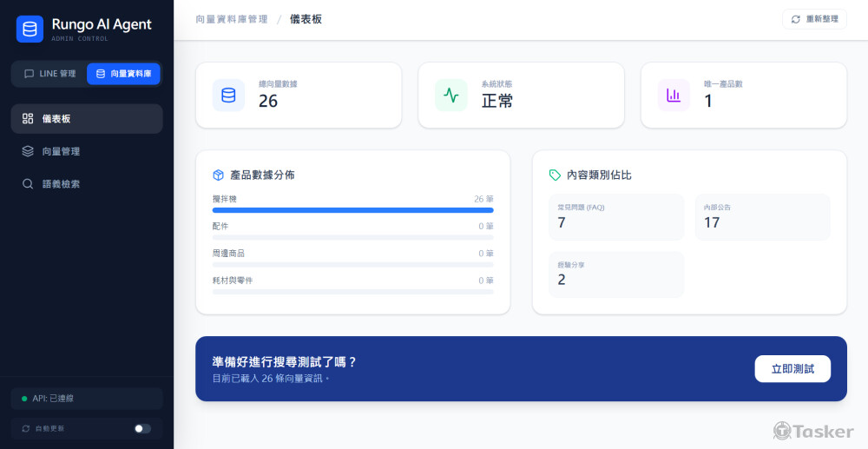Click the 內部公告 category tile
This screenshot has height=449, width=868.
762,216
